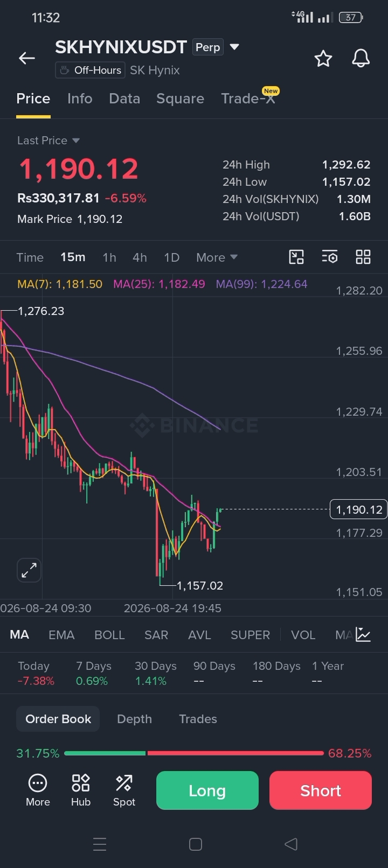
Task: Tap the SKHYNIXUSDT symbol title
Action: 121,47
